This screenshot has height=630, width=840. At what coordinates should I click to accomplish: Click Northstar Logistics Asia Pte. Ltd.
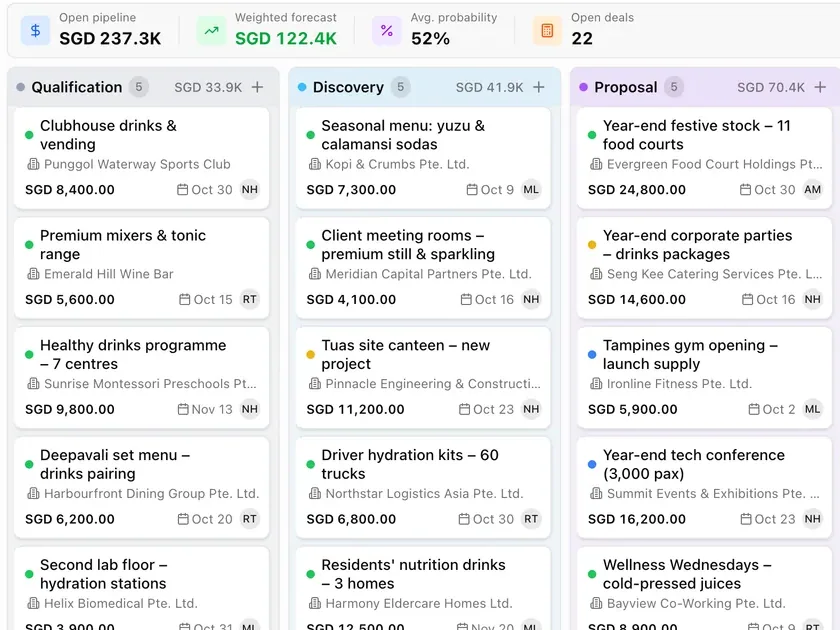click(424, 493)
